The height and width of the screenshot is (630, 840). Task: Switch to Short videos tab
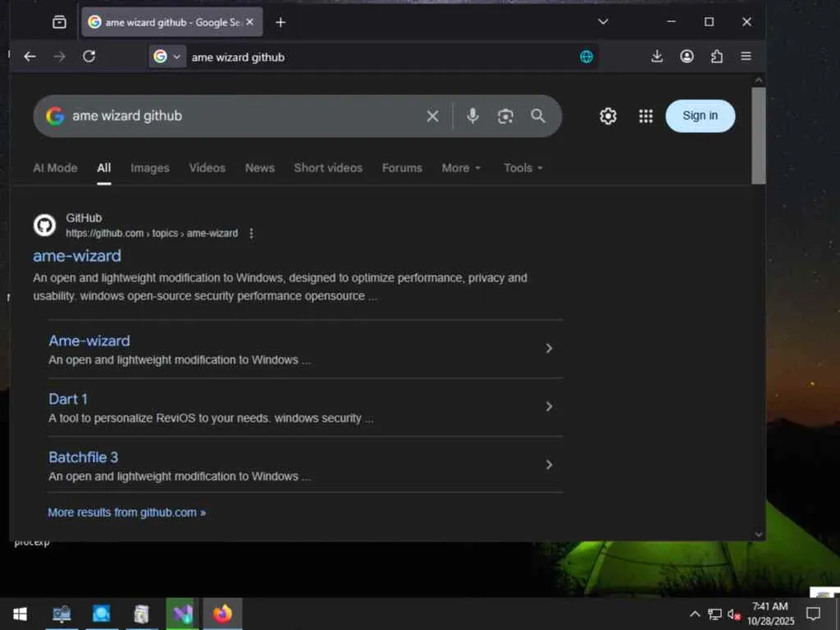point(328,167)
